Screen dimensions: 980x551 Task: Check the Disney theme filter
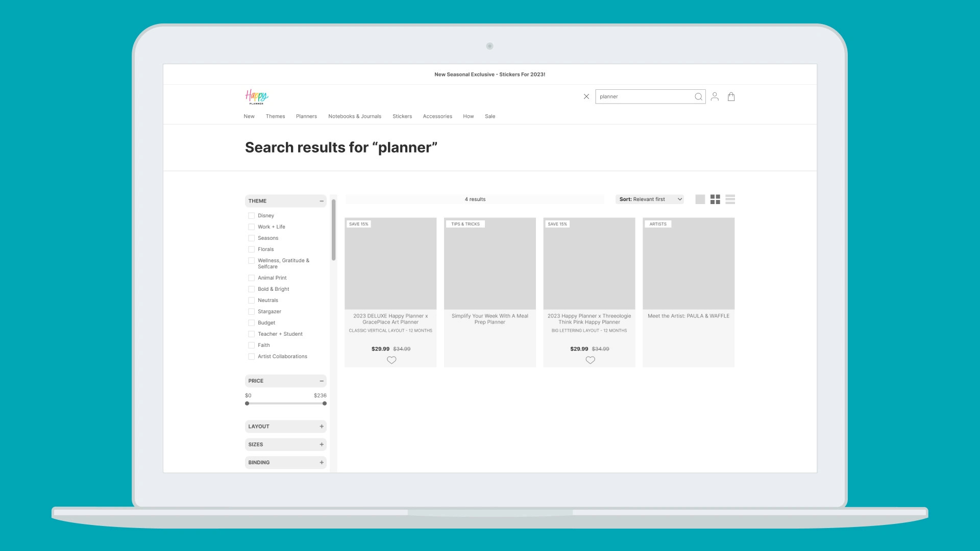tap(251, 216)
